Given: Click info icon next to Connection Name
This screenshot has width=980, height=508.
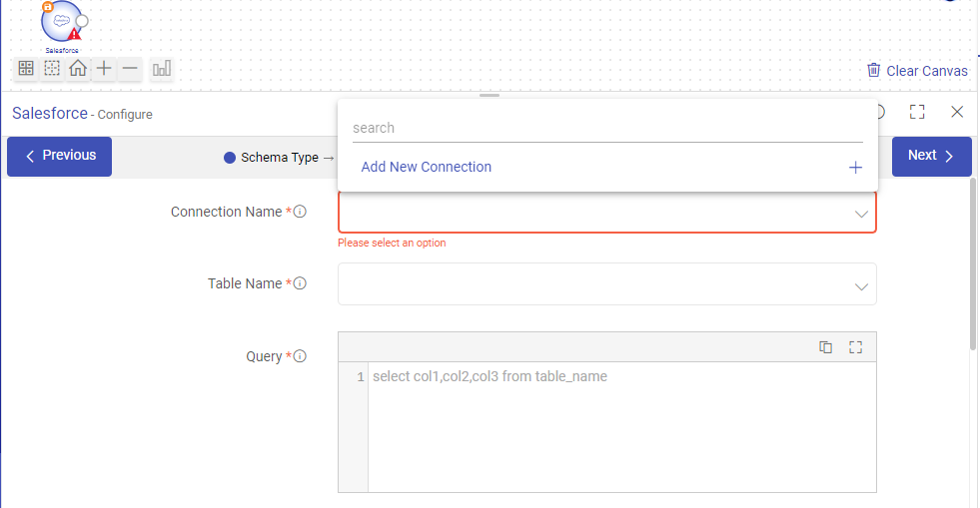Looking at the screenshot, I should pos(300,212).
